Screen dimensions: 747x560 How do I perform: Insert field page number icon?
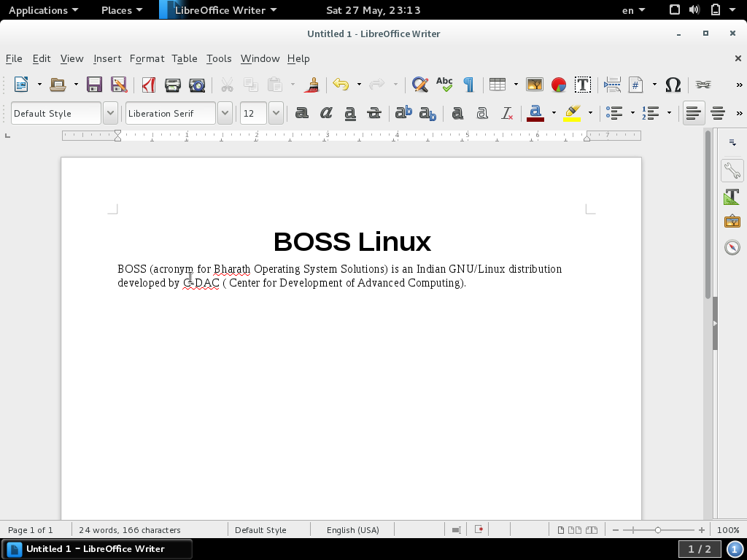point(636,85)
